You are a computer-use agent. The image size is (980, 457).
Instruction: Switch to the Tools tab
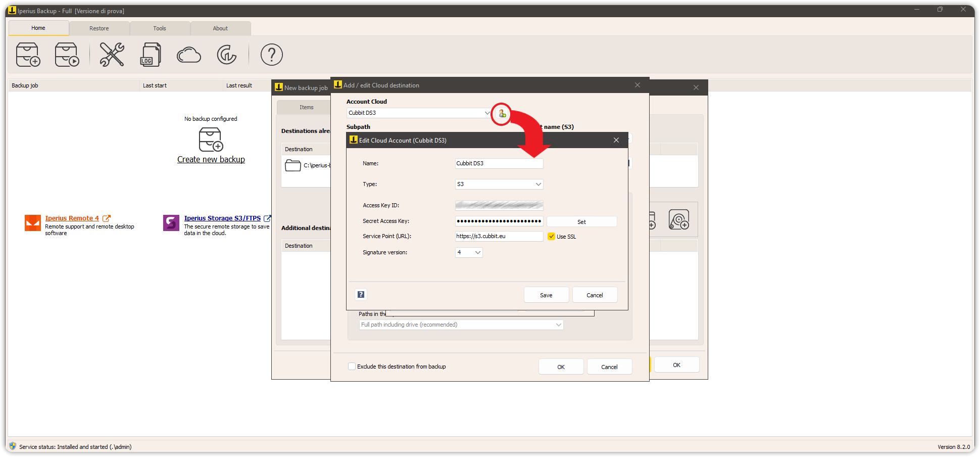(160, 28)
